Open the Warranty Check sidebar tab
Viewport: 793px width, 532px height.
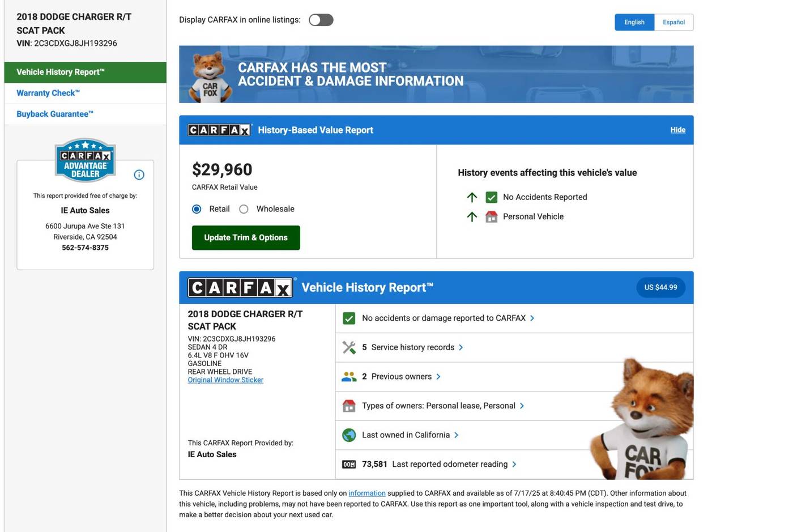pos(85,93)
